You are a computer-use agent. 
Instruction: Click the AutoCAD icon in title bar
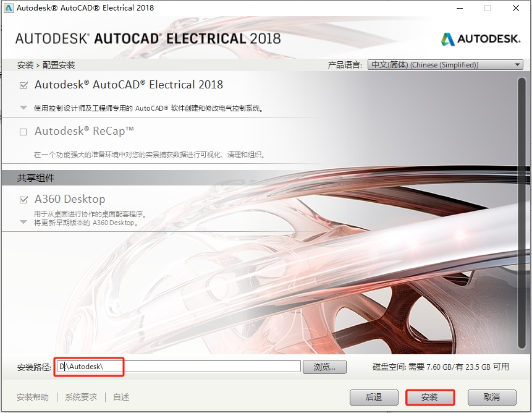click(8, 8)
